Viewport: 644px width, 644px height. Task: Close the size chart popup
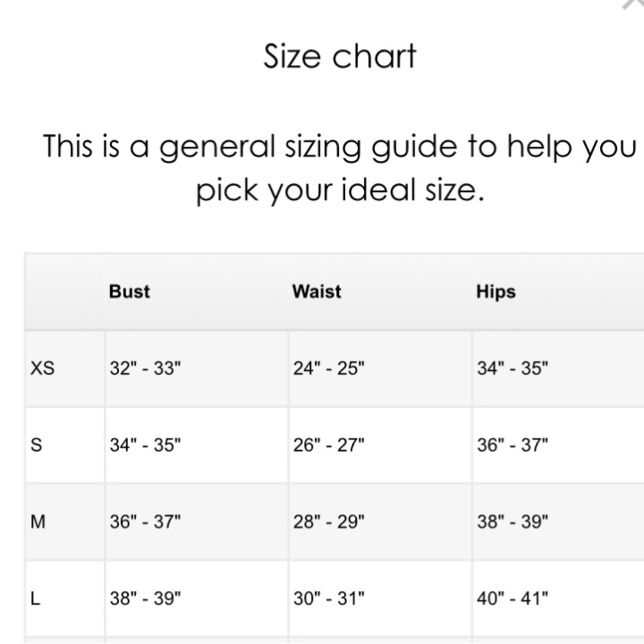(x=634, y=3)
